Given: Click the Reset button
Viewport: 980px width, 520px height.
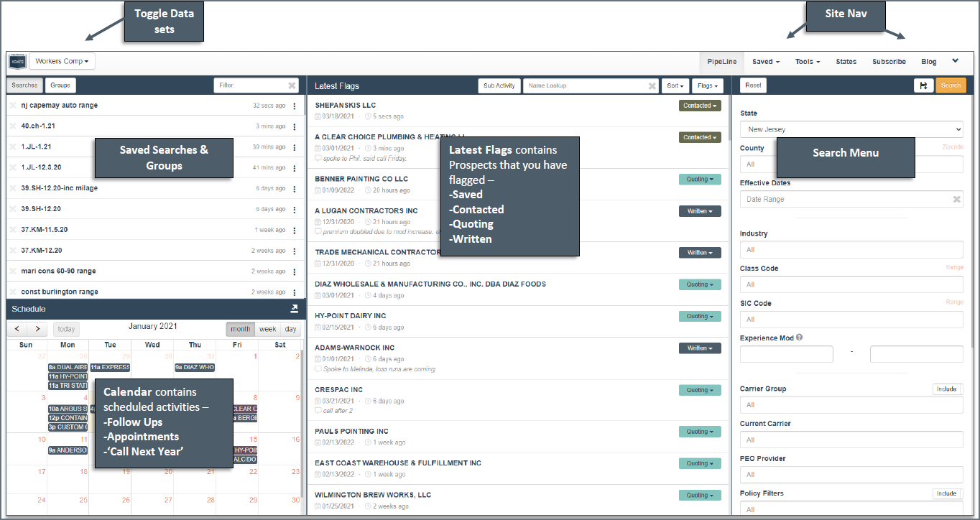Looking at the screenshot, I should (x=753, y=85).
